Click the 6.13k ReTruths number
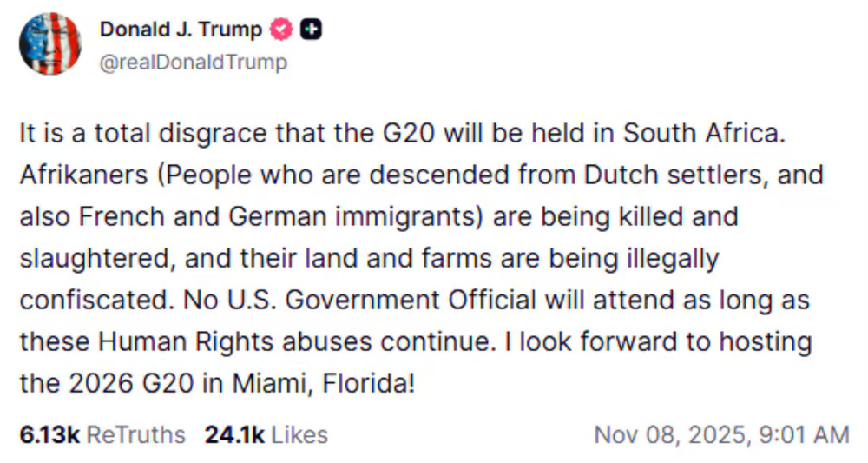 (49, 434)
